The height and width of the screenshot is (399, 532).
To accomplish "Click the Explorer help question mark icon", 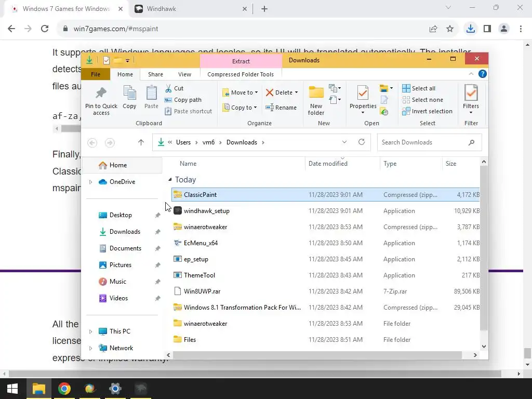I will pos(482,74).
